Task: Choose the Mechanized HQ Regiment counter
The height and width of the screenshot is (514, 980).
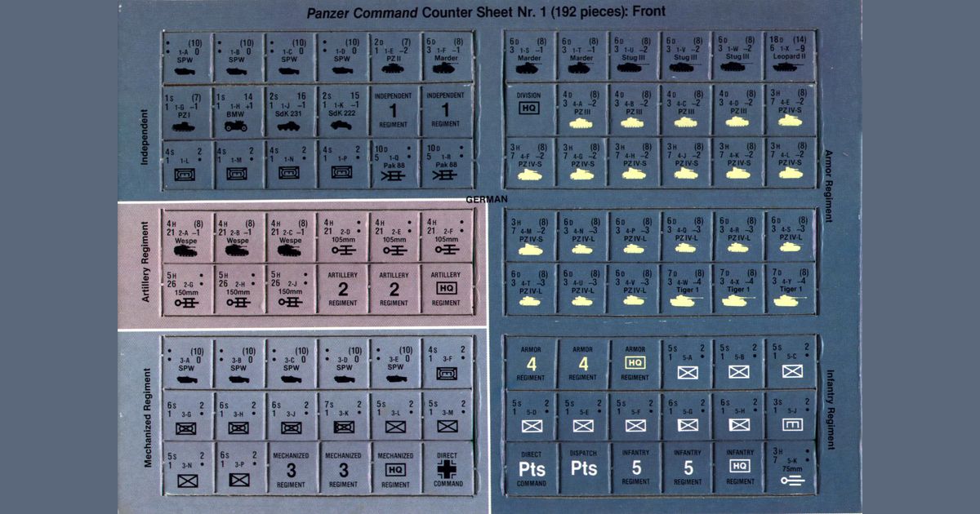Action: 395,467
